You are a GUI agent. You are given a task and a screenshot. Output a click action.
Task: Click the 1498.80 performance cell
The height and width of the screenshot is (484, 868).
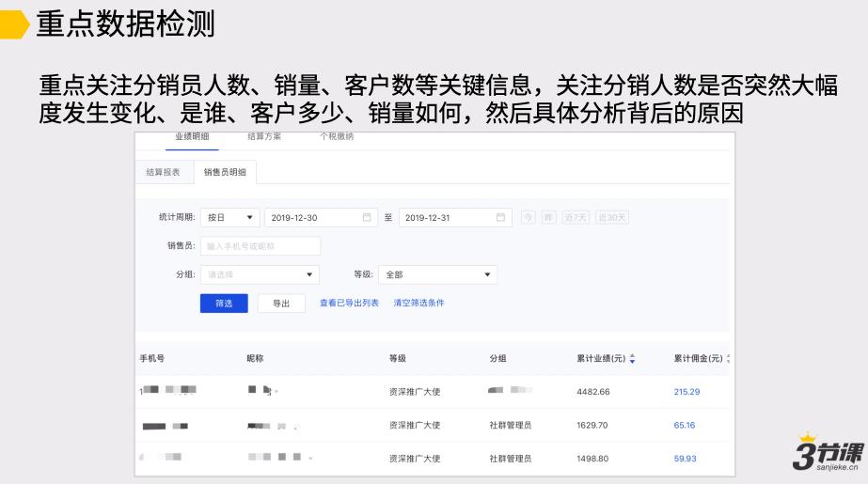(592, 459)
